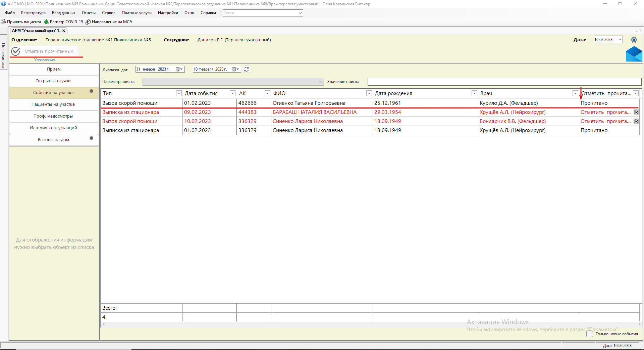Open the Тип column filter dropdown

[179, 93]
